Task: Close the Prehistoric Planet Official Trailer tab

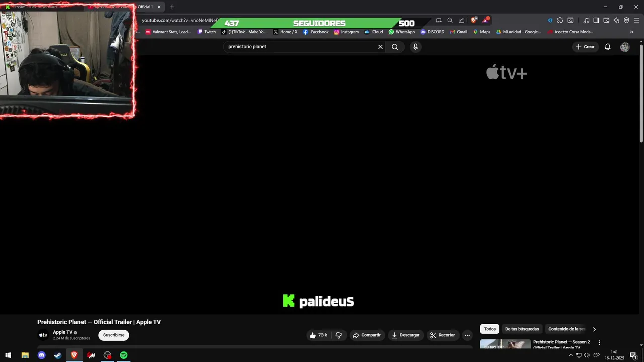Action: coord(159,7)
